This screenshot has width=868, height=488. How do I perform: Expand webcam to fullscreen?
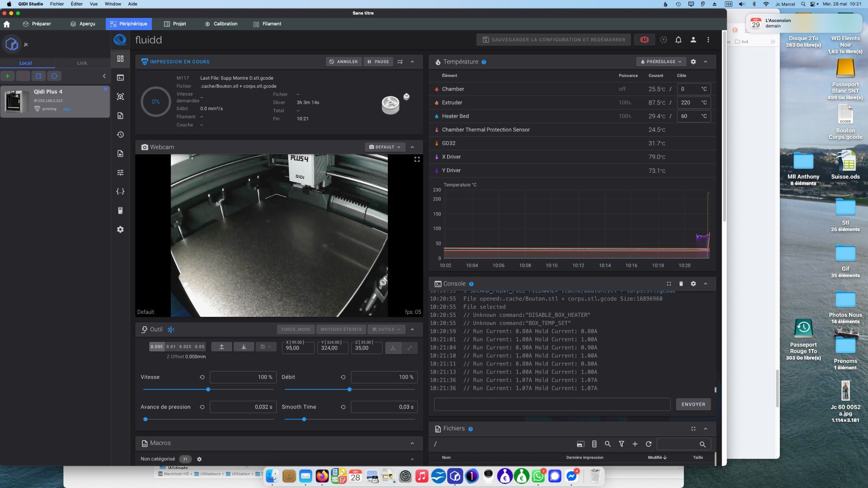[417, 159]
